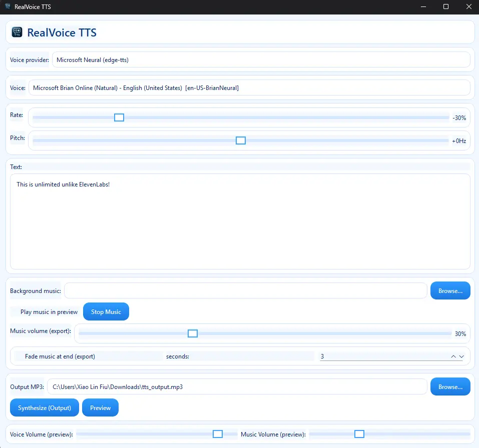This screenshot has width=479, height=448.
Task: Click the RealVoice TTS logo icon in header
Action: 17,32
